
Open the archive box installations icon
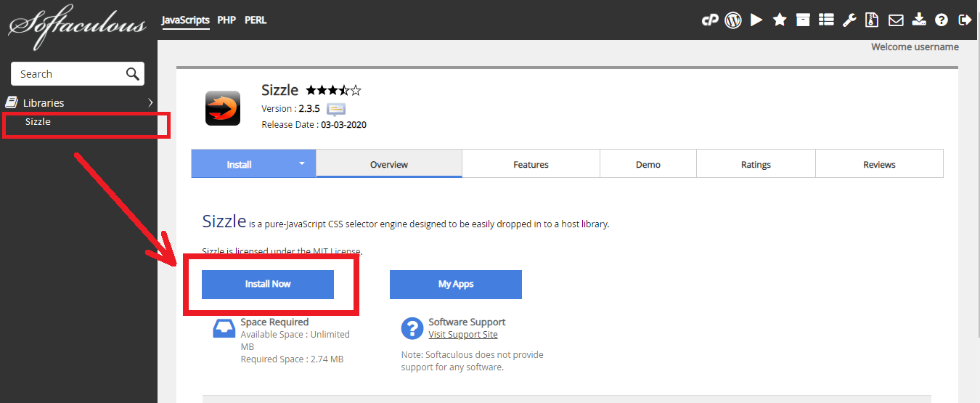(803, 20)
